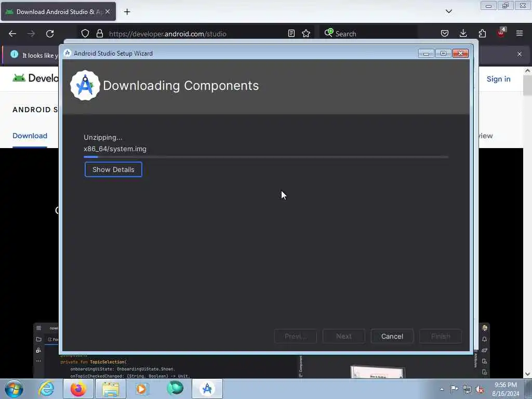The width and height of the screenshot is (532, 399).
Task: Switch to Firefox in taskbar
Action: [78, 389]
